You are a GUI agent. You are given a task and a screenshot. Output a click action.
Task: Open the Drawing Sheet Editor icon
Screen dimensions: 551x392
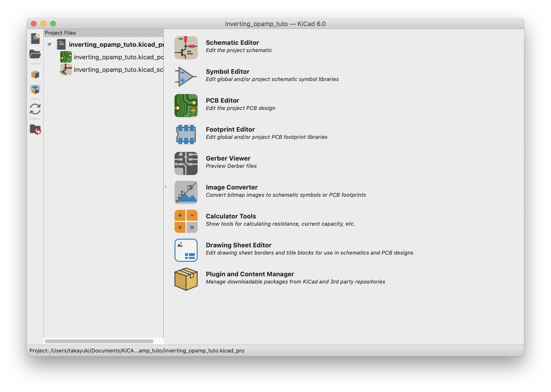186,250
